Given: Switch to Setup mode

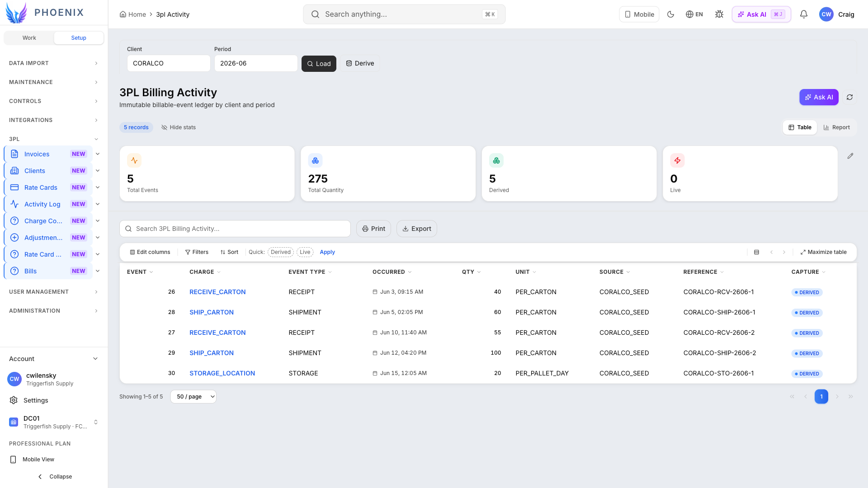Looking at the screenshot, I should (x=79, y=38).
